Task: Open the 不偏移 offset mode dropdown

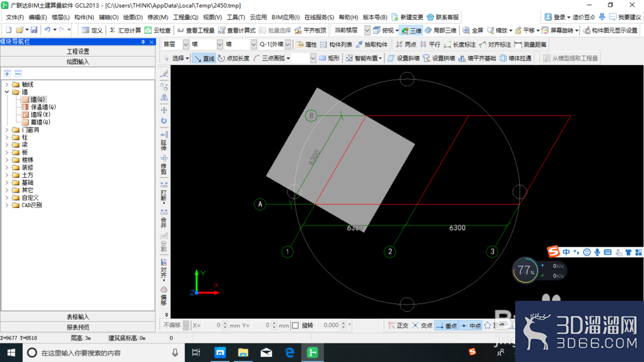Action: 185,325
